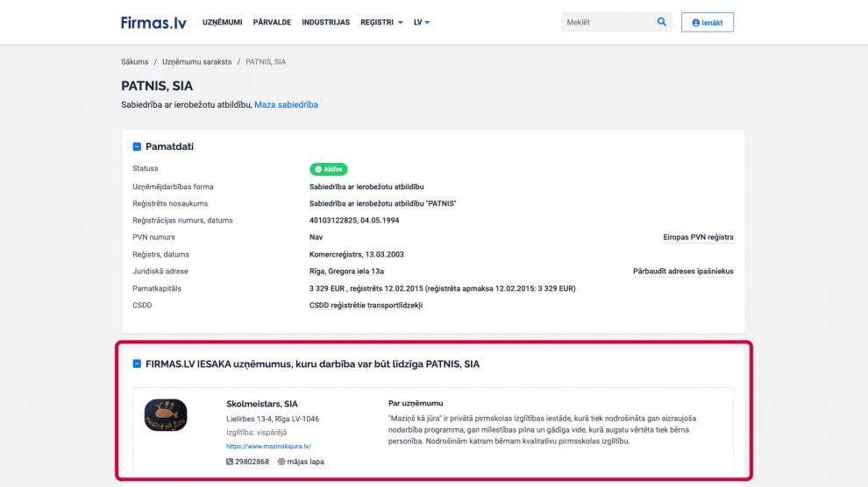Open the Eiropas PVN reģistrs link
Screen dimensions: 868x487
pos(698,237)
